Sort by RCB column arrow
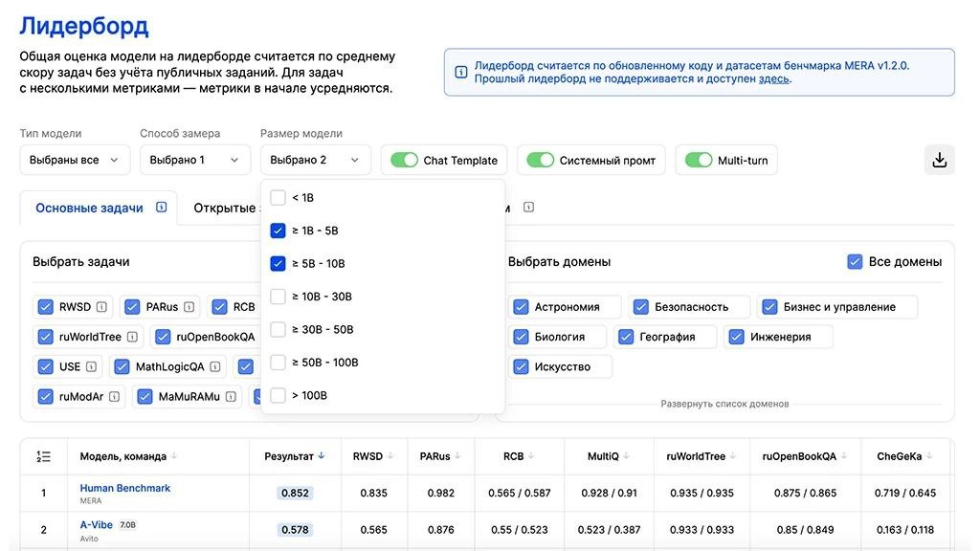The image size is (980, 551). (531, 456)
